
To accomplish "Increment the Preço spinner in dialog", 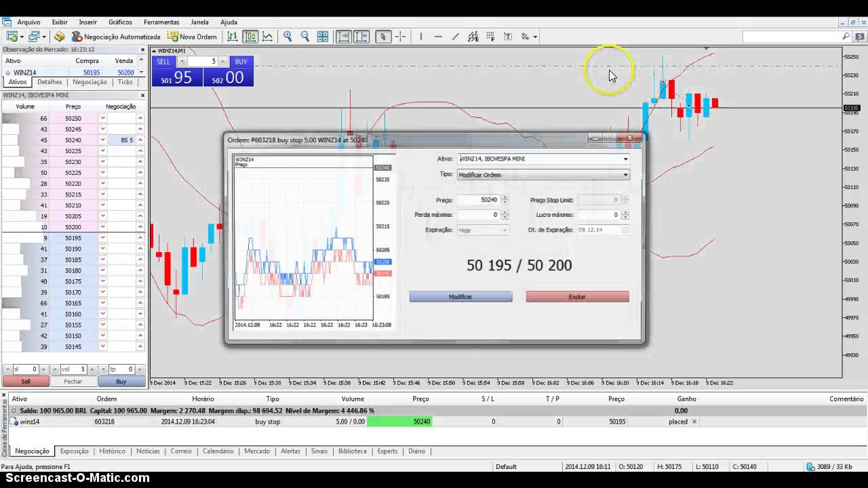I will [505, 198].
